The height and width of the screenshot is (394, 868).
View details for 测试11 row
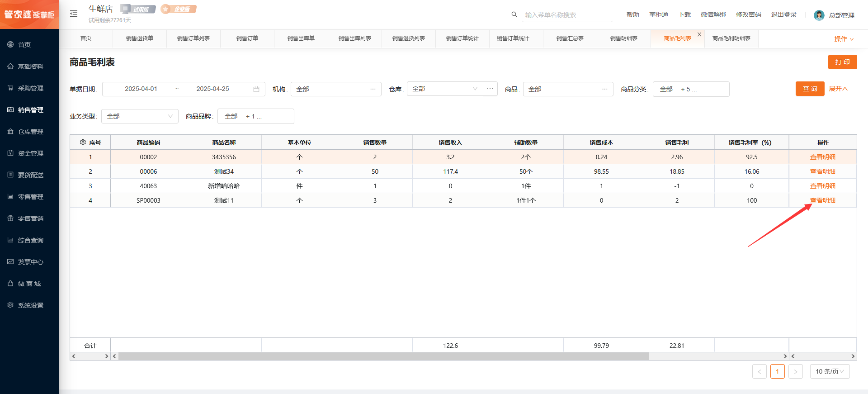(x=823, y=200)
